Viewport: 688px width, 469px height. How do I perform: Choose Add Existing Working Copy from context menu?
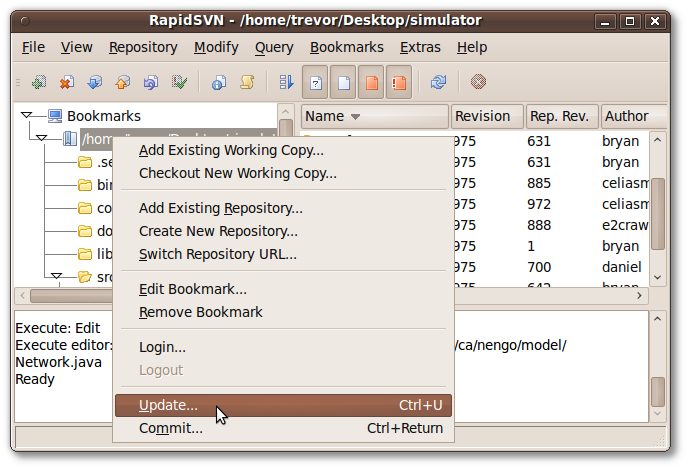(x=283, y=150)
